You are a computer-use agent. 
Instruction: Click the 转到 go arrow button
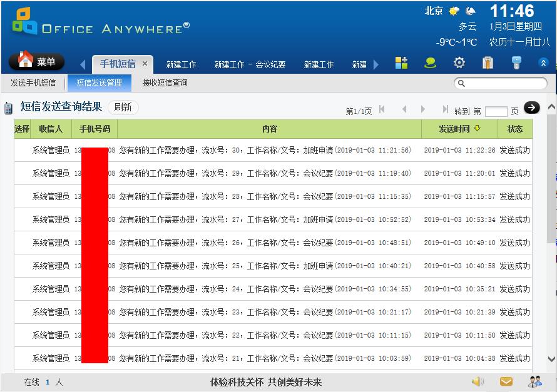coord(531,108)
